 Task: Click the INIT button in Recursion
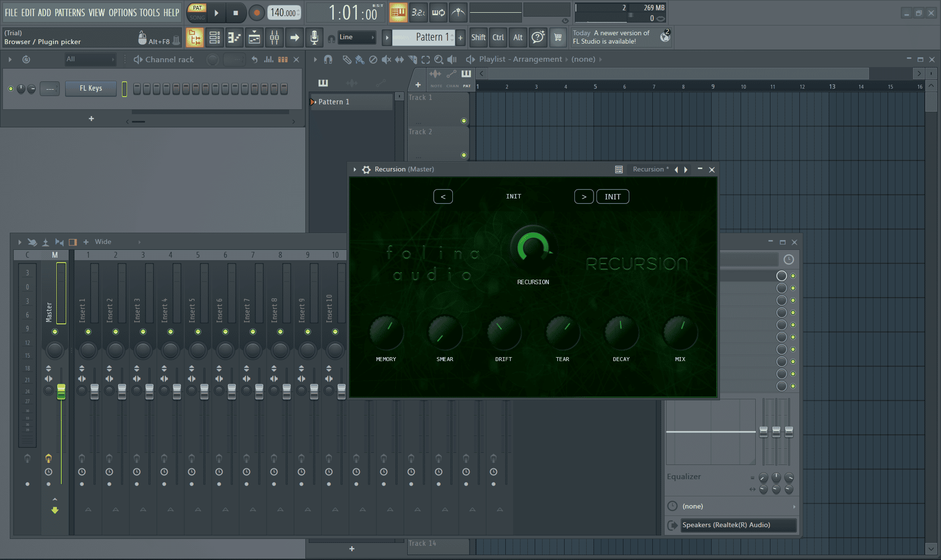tap(613, 196)
